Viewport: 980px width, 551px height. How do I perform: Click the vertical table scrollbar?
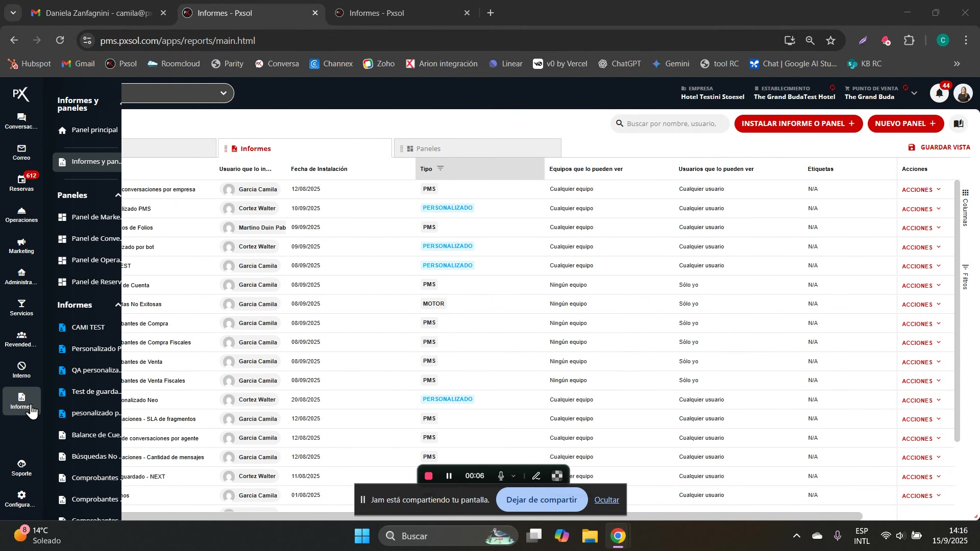point(957,311)
